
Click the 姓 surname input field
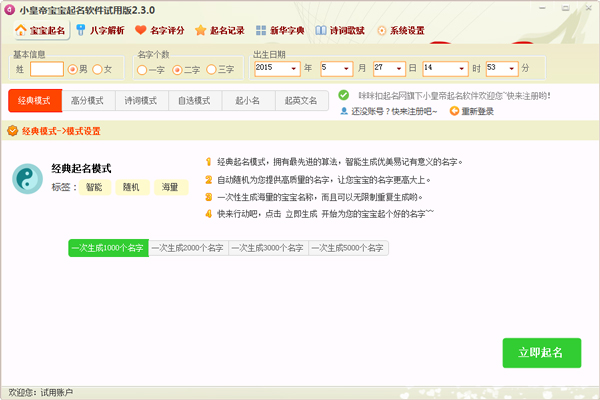pos(47,69)
